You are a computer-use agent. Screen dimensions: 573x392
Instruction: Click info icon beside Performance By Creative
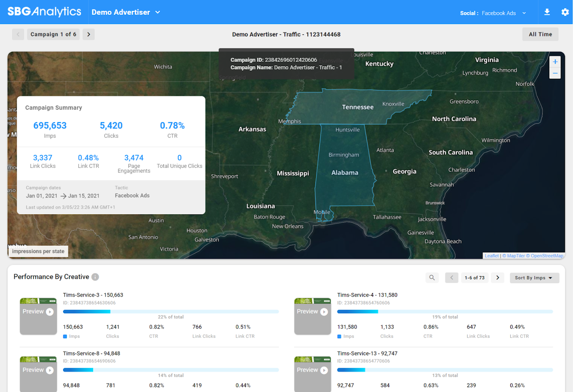95,277
